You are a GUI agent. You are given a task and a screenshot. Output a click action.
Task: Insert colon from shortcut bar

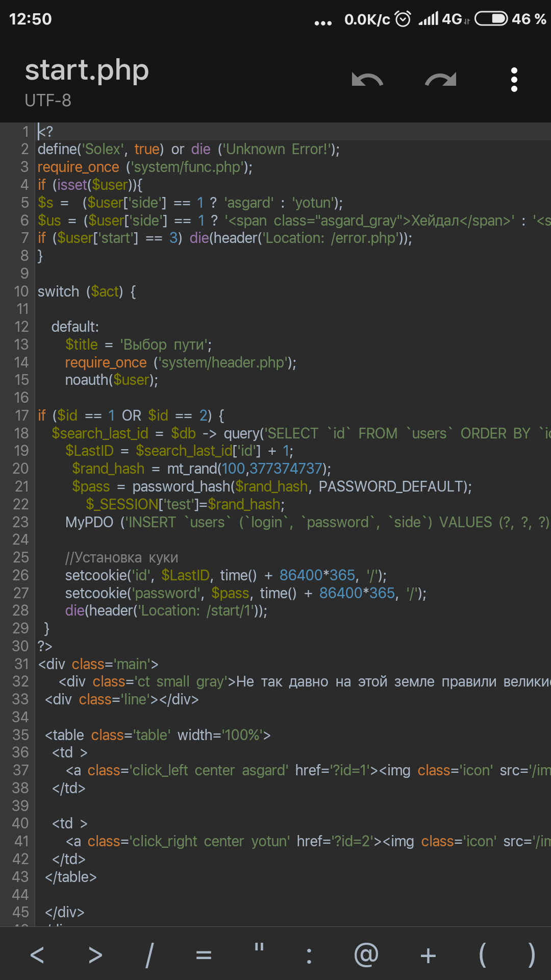pyautogui.click(x=309, y=955)
